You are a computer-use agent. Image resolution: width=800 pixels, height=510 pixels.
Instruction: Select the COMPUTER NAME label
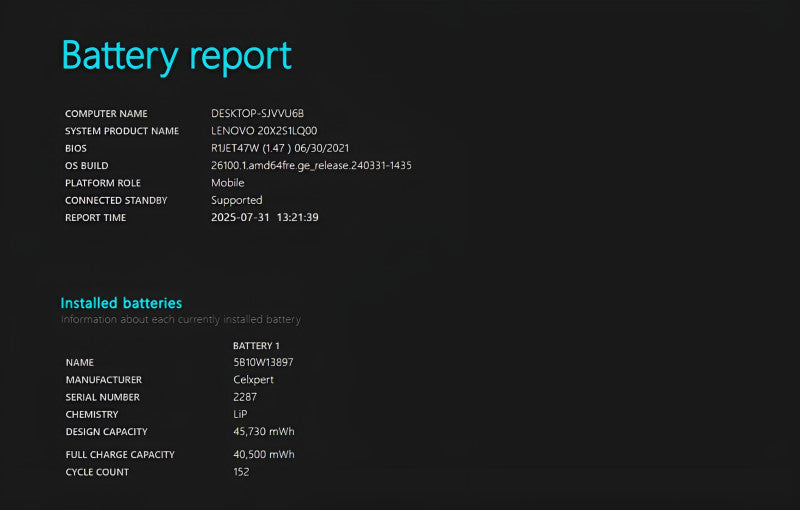(x=106, y=114)
